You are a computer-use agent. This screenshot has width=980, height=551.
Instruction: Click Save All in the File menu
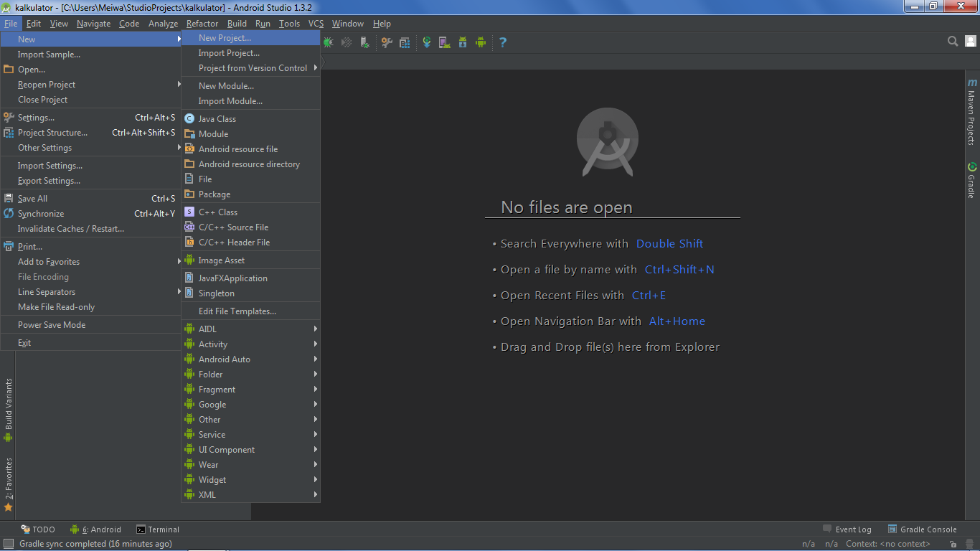point(90,199)
